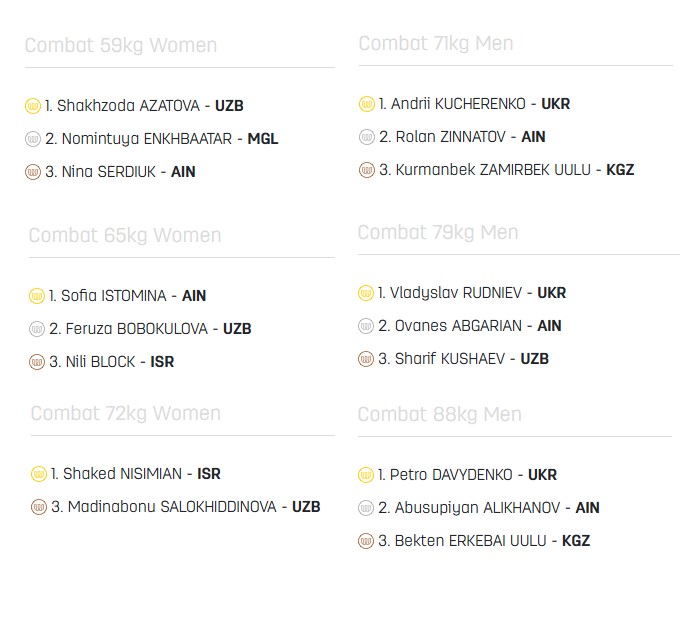Click gold medal icon beside Shakhzoda AZATOVA
The image size is (699, 624).
point(33,106)
